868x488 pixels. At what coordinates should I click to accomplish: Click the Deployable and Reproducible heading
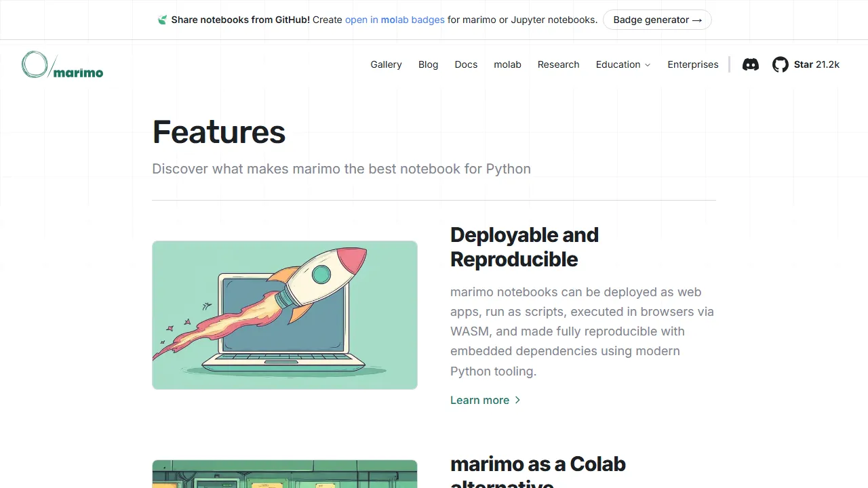pos(524,247)
